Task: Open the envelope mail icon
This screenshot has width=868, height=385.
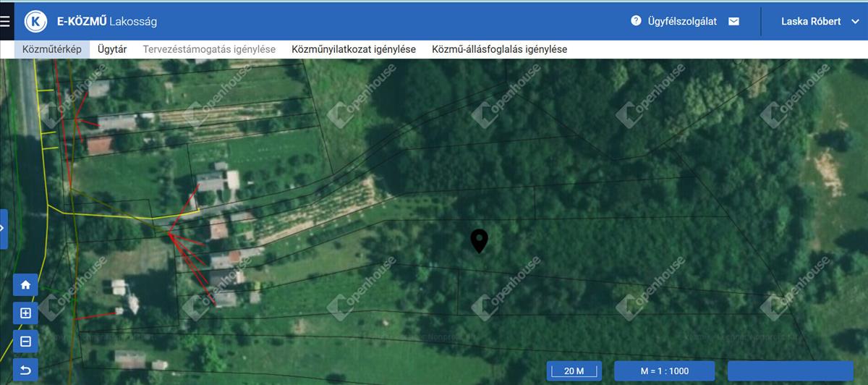Action: pos(733,21)
